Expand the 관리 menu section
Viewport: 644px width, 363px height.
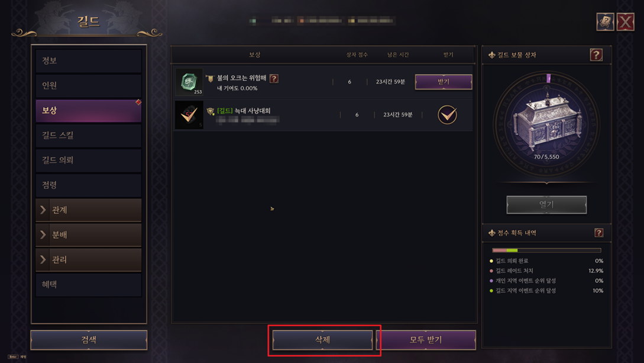pos(89,259)
